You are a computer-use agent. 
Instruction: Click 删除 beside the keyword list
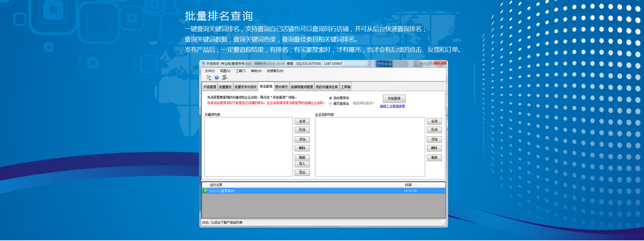[302, 148]
